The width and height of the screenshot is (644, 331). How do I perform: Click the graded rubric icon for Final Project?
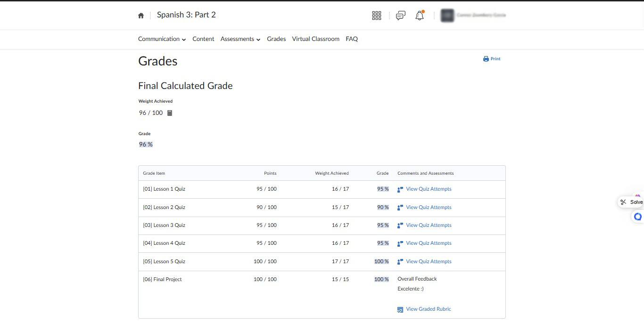pos(400,309)
